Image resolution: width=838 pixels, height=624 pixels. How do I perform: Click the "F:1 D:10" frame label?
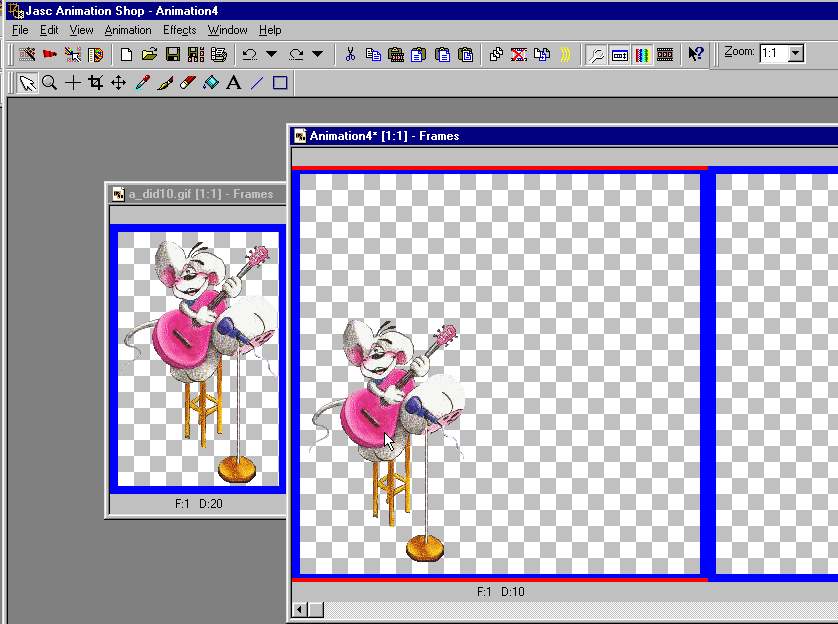500,591
